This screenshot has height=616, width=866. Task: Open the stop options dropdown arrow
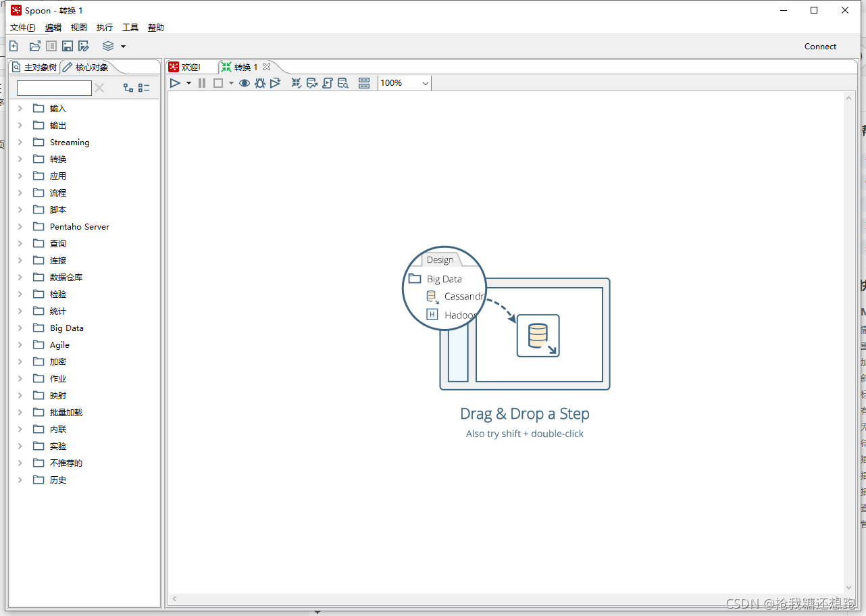coord(231,83)
